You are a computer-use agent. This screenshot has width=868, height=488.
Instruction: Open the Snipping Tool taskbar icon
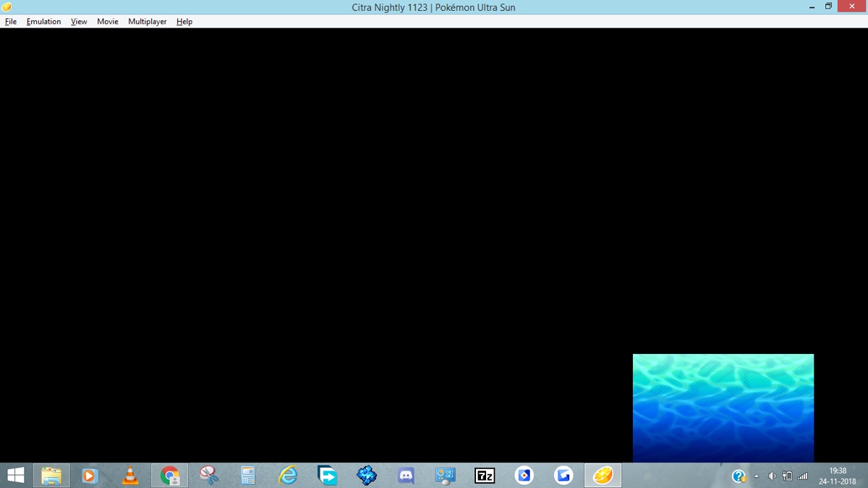pos(209,476)
